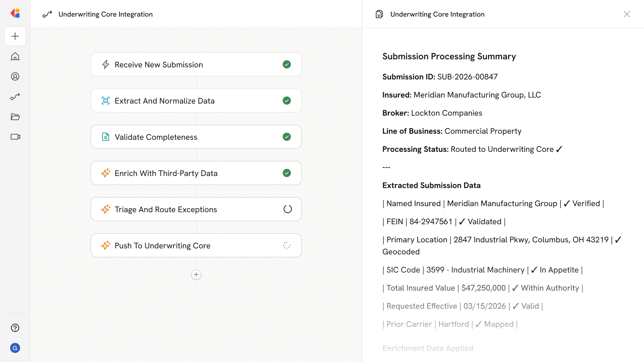Open the video camera sidebar icon

pos(15,137)
